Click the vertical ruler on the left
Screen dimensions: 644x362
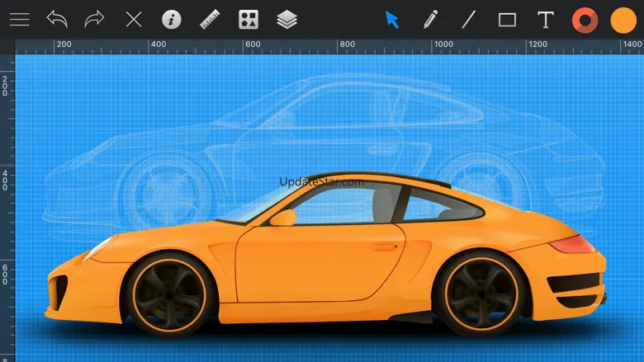[x=7, y=206]
